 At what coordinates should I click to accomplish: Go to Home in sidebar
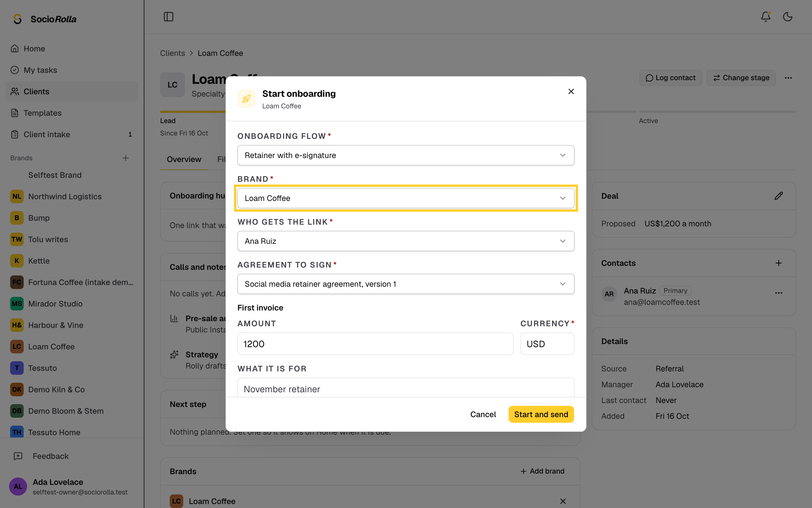pos(72,49)
